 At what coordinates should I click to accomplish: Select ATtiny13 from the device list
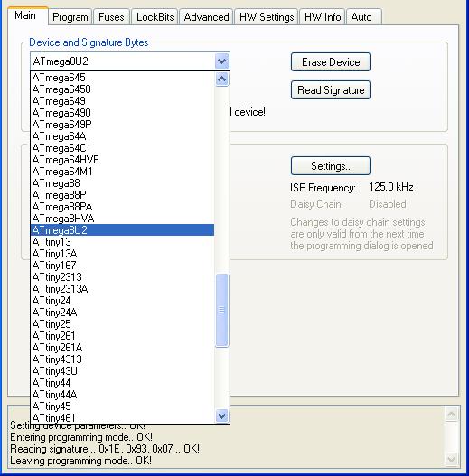point(122,242)
